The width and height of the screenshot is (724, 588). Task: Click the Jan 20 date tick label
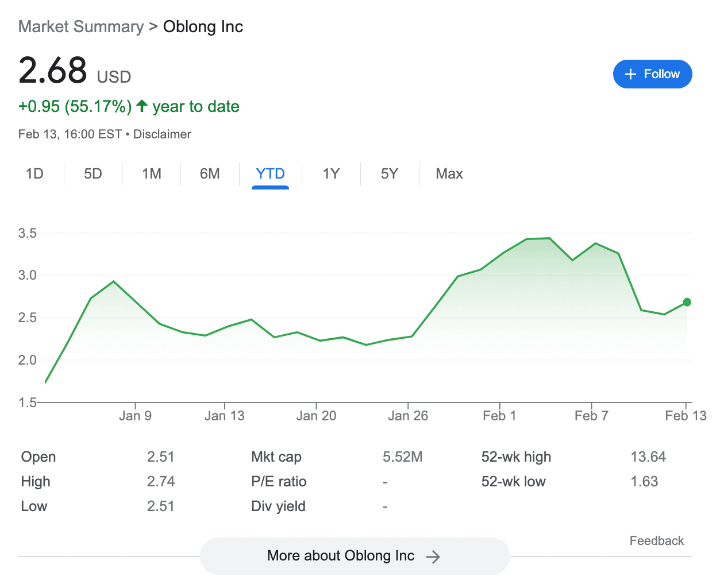point(316,416)
